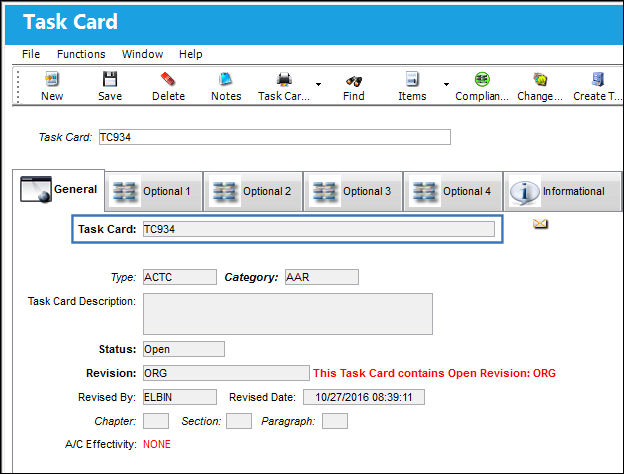624x474 pixels.
Task: Click the Compliance toolbar icon
Action: point(482,79)
